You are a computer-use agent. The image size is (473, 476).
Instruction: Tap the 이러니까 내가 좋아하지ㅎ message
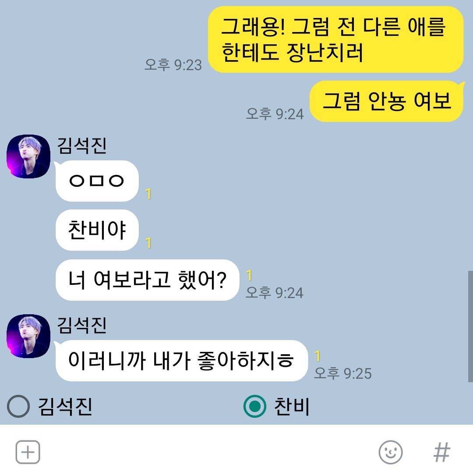(x=181, y=361)
